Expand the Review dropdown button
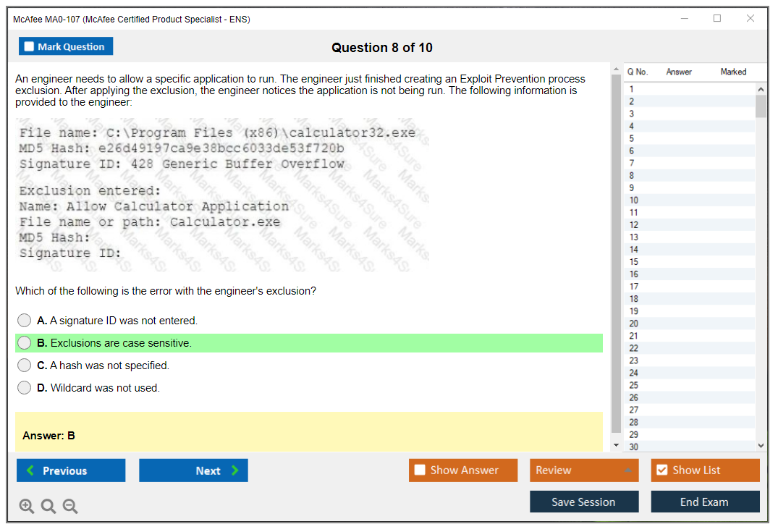778x532 pixels. tap(627, 470)
